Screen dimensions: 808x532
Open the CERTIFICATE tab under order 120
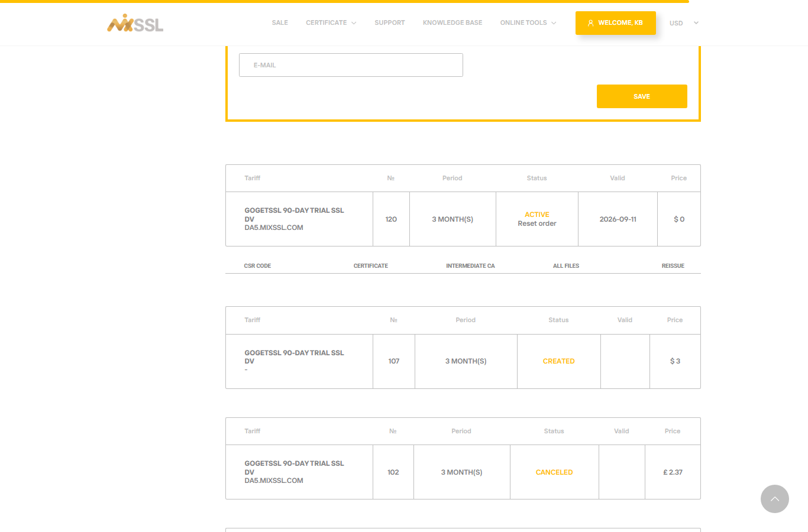(x=371, y=266)
